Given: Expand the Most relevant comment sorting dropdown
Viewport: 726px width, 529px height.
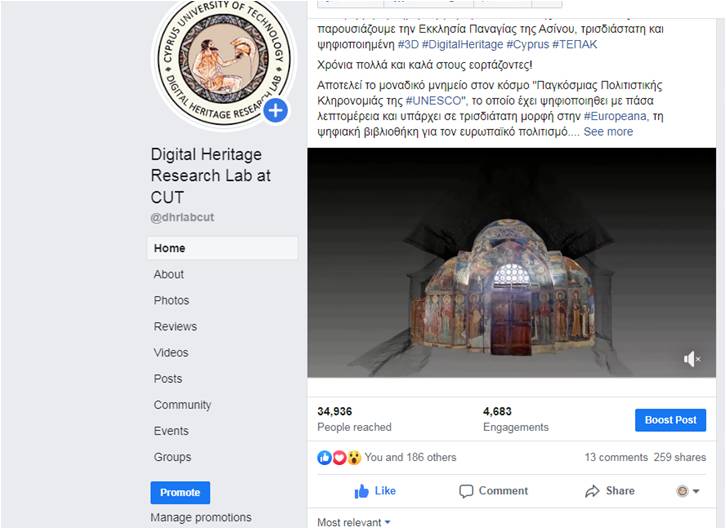Looking at the screenshot, I should tap(354, 523).
